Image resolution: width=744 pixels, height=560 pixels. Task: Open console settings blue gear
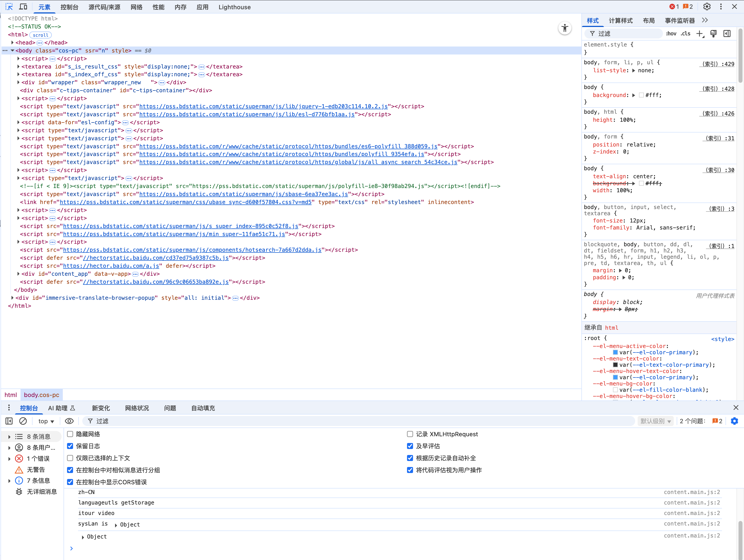click(x=734, y=421)
